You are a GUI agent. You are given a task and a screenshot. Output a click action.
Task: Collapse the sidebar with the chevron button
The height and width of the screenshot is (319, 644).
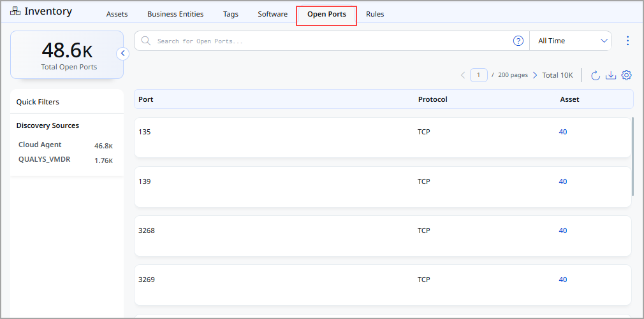click(x=122, y=53)
